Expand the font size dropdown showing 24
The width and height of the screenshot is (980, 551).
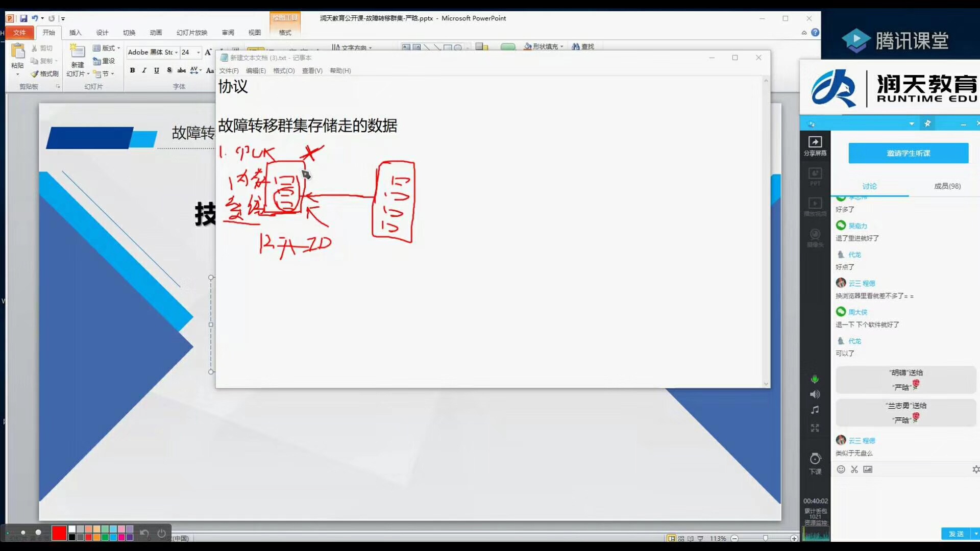click(x=199, y=53)
